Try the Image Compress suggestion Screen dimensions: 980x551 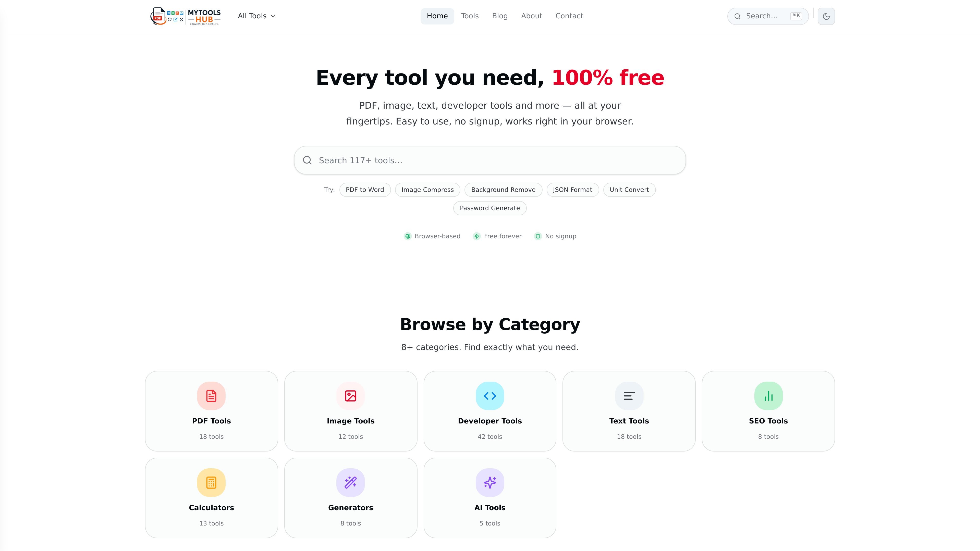[x=427, y=190]
